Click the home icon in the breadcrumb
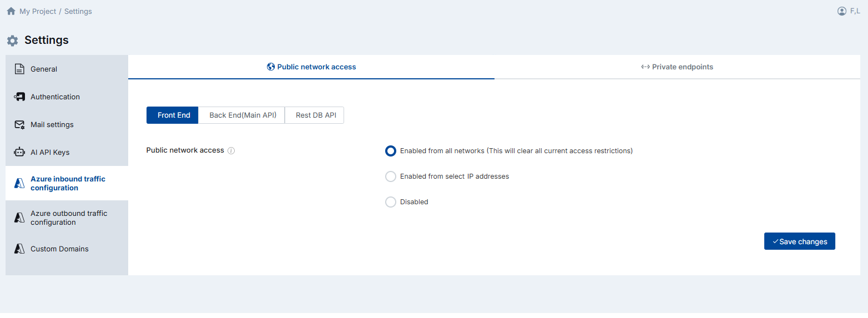The height and width of the screenshot is (318, 868). (11, 11)
